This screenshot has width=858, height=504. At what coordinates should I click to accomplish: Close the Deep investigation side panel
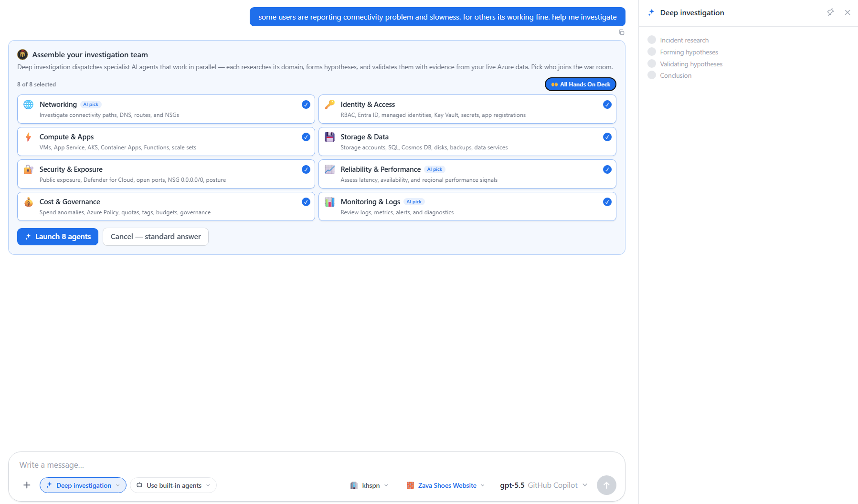click(847, 12)
